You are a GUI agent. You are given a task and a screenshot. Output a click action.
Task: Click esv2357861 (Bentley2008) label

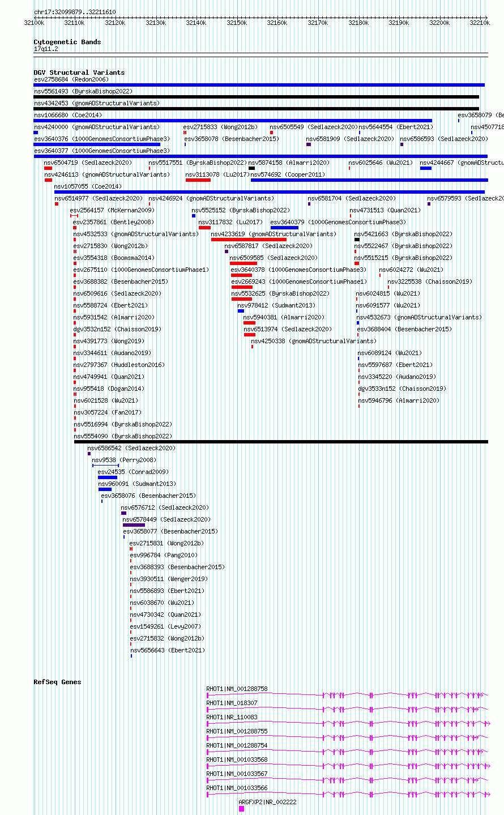point(113,222)
